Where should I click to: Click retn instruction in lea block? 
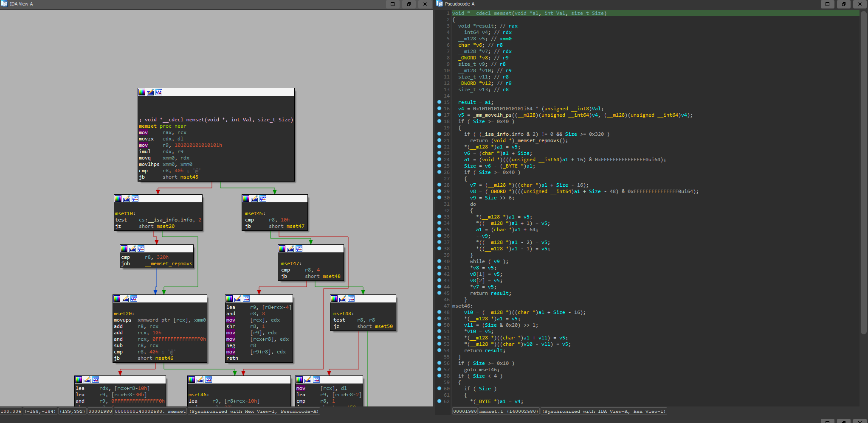[x=232, y=358]
